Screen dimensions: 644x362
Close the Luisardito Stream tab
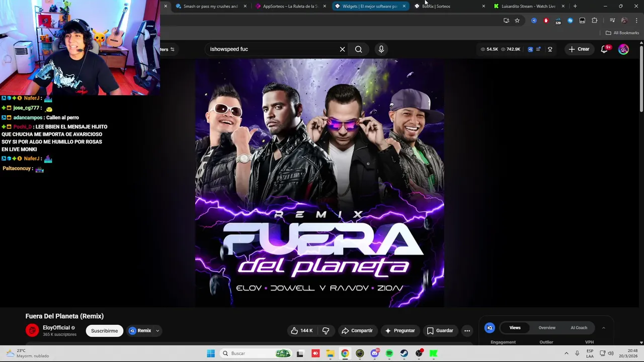[563, 6]
